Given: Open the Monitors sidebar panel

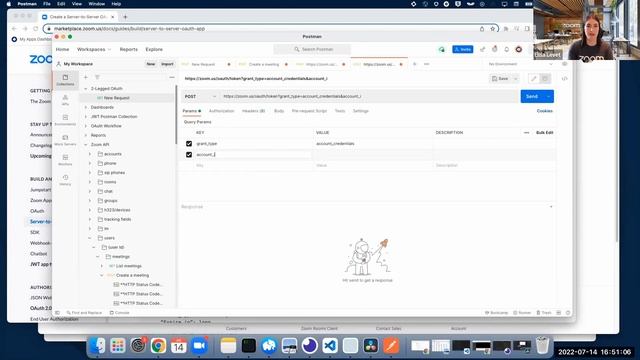Looking at the screenshot, I should pos(65,160).
